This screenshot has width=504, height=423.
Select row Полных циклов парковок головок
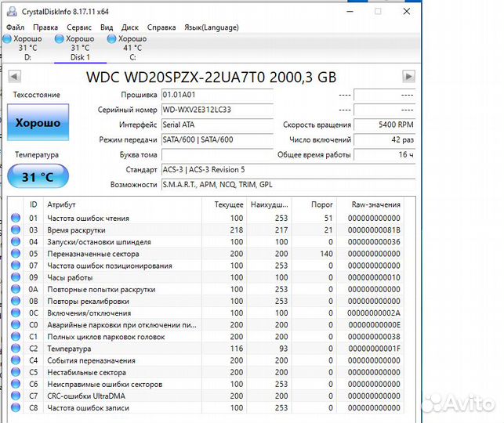click(205, 337)
